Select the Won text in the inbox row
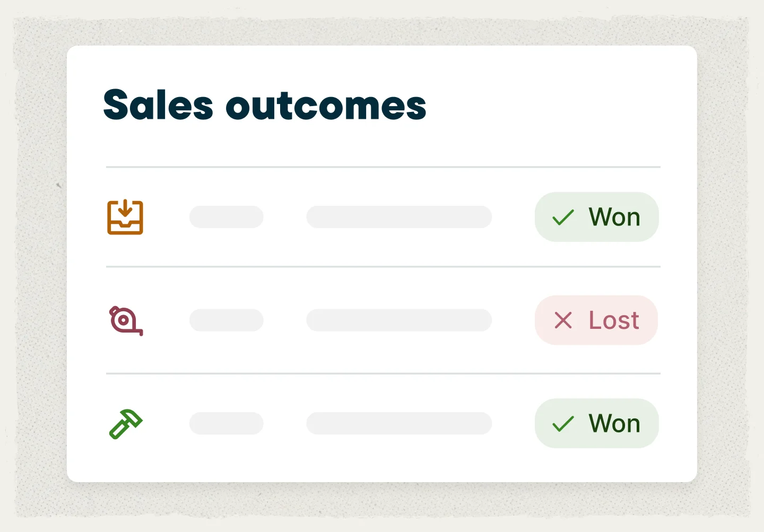764x532 pixels. tap(614, 217)
